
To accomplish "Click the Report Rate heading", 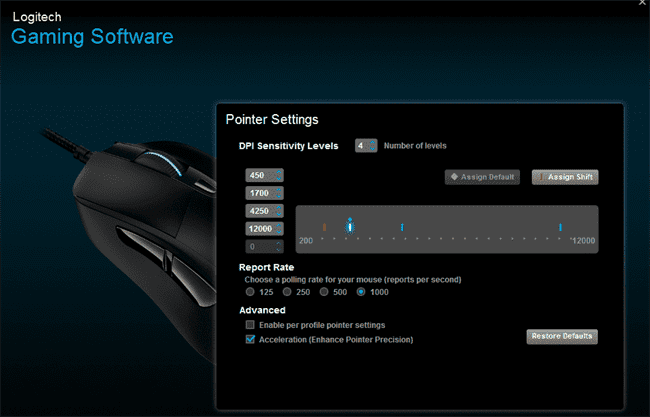I will 267,267.
